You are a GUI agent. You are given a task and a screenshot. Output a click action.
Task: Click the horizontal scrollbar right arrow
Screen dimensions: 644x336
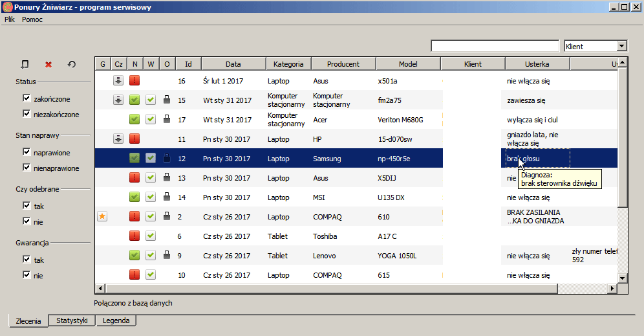(612, 288)
